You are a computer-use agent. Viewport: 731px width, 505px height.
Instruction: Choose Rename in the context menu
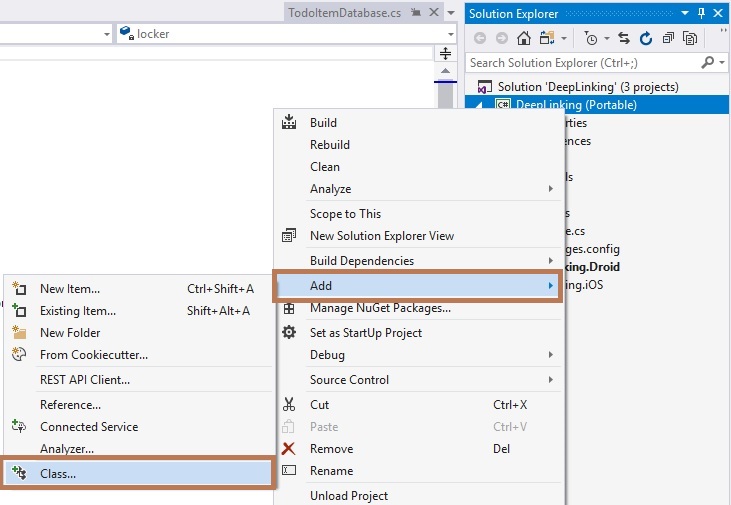click(x=419, y=471)
